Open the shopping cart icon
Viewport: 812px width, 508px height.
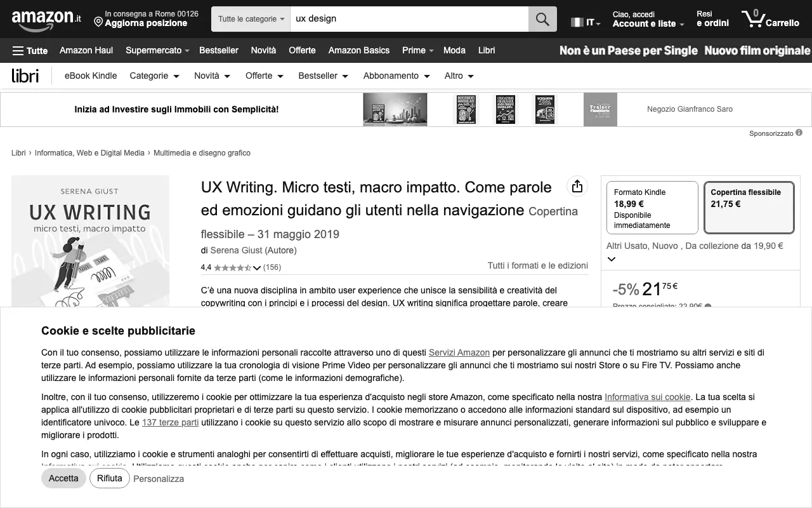[770, 19]
